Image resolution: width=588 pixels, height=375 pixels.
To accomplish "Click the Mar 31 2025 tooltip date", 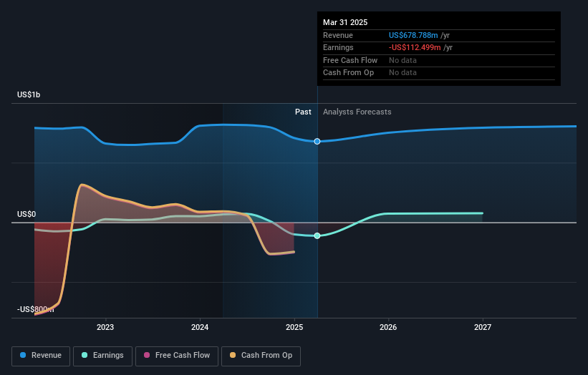I will (x=345, y=22).
